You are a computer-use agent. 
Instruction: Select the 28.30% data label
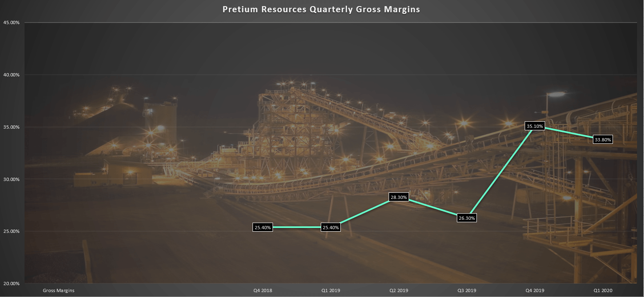click(x=399, y=197)
